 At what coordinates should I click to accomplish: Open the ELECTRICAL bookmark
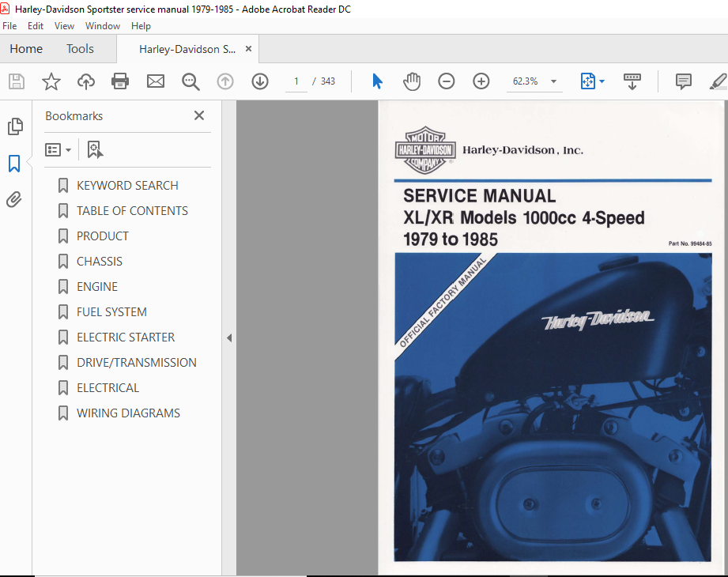[x=108, y=388]
